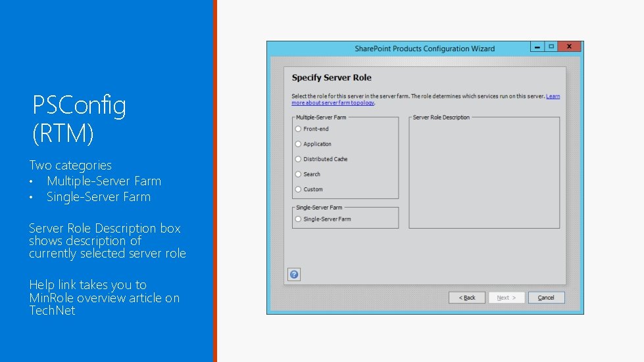644x362 pixels.
Task: Choose the Application role radio button
Action: point(298,144)
